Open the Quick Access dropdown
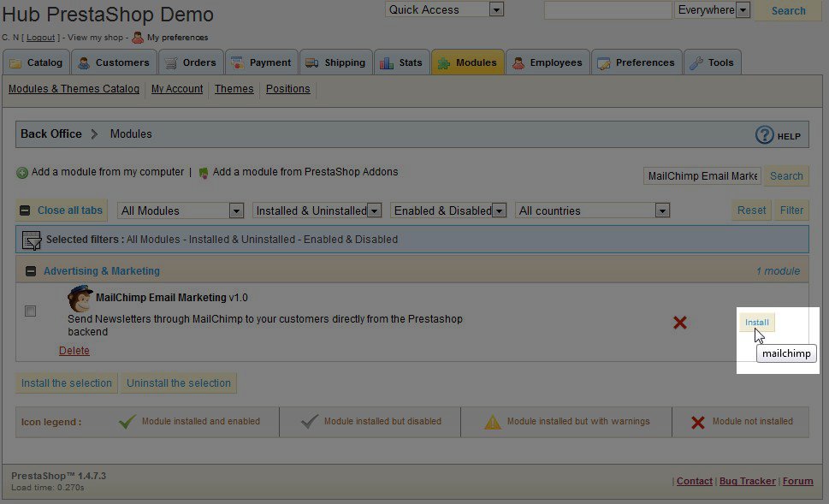The width and height of the screenshot is (829, 504). tap(444, 9)
